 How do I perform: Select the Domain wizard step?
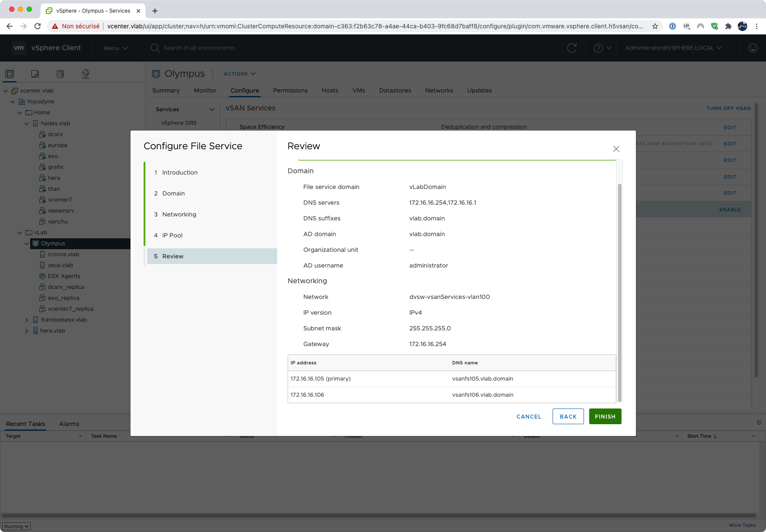[x=173, y=193]
